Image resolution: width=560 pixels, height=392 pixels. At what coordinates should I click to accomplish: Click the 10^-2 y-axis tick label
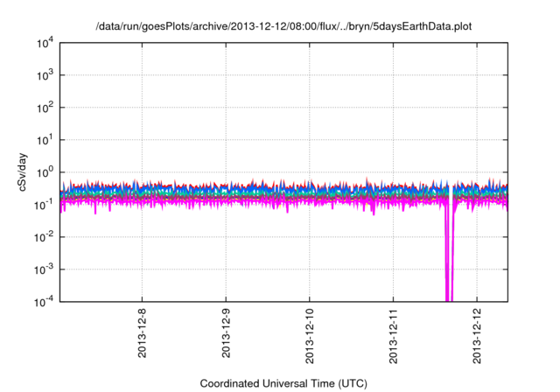pos(44,237)
